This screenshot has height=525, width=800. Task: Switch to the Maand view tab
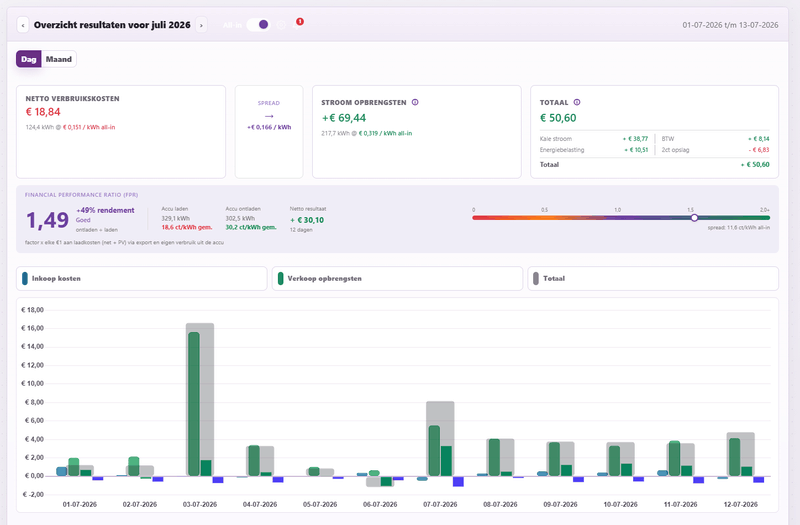(x=59, y=59)
